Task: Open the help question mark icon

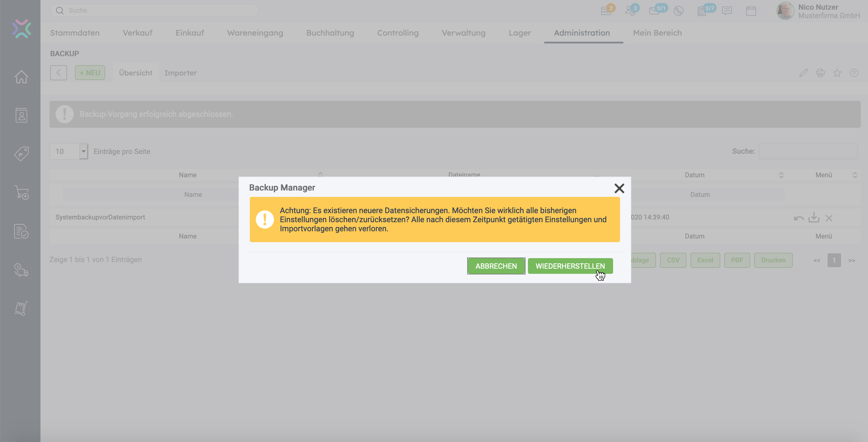Action: tap(854, 73)
